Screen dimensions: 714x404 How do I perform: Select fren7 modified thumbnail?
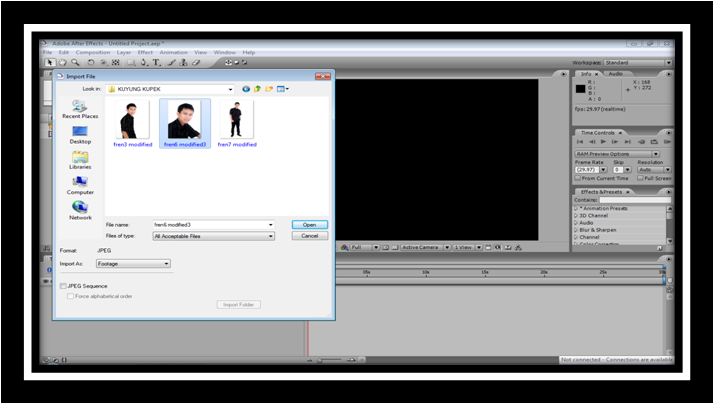[x=237, y=124]
